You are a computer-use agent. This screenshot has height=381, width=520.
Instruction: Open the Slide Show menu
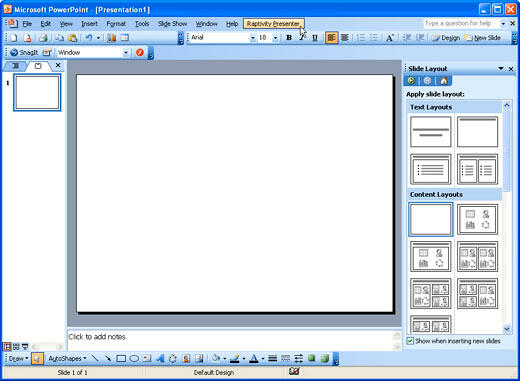click(172, 24)
